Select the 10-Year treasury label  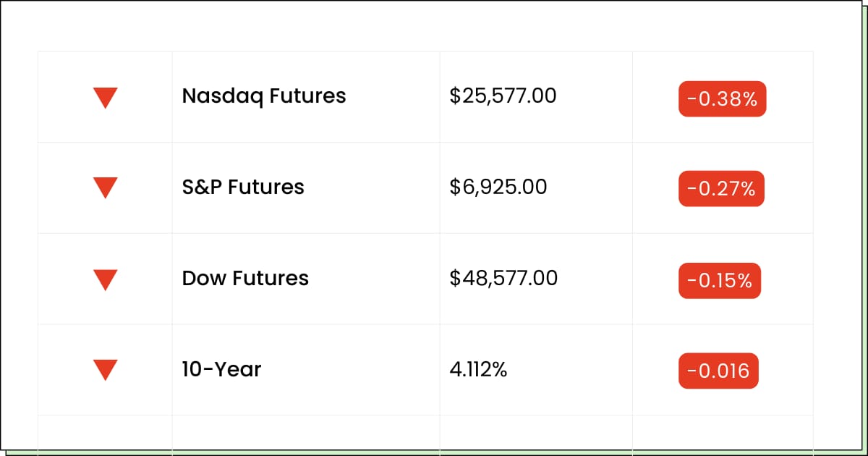click(221, 369)
